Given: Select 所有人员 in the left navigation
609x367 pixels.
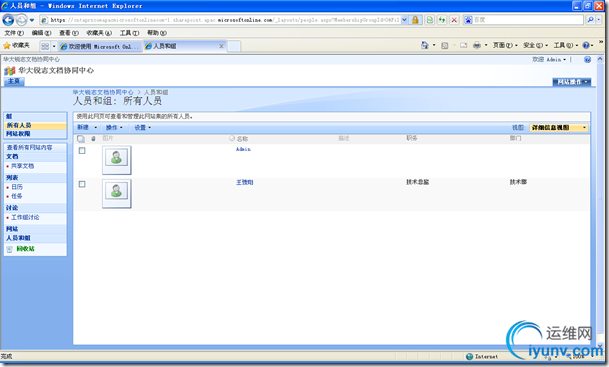Looking at the screenshot, I should click(x=19, y=125).
